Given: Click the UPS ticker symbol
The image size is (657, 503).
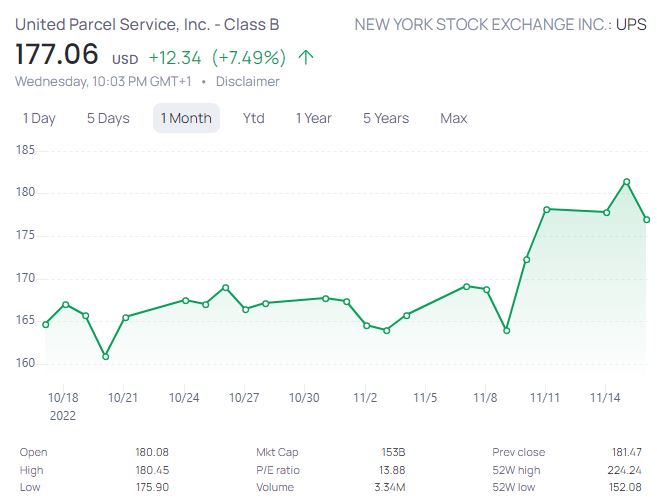Looking at the screenshot, I should (x=631, y=24).
